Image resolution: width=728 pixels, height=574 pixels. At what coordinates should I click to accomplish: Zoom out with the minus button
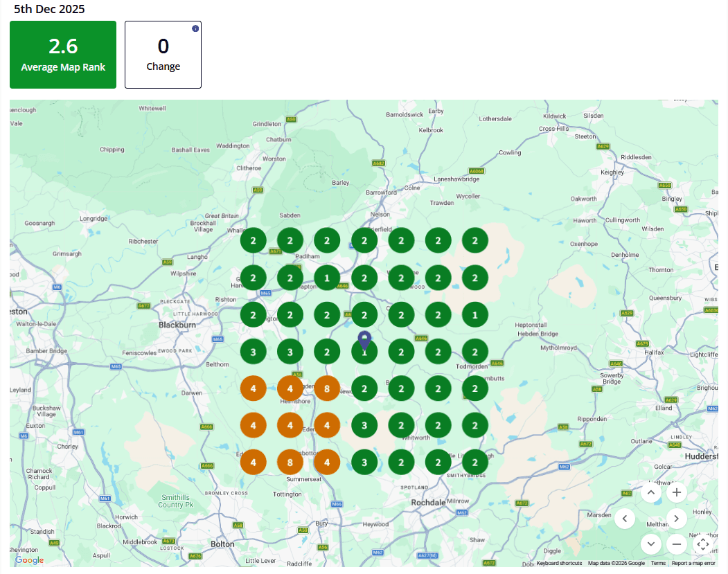[x=677, y=544]
